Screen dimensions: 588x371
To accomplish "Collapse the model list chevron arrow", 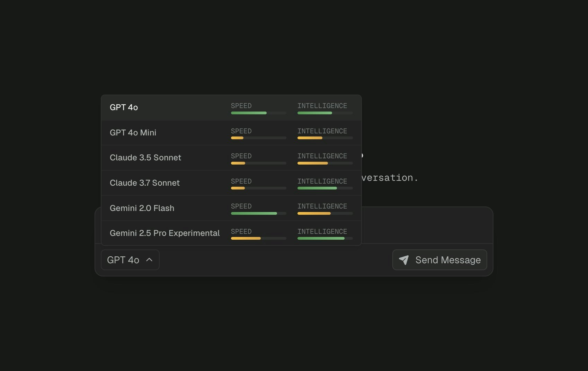I will [149, 260].
